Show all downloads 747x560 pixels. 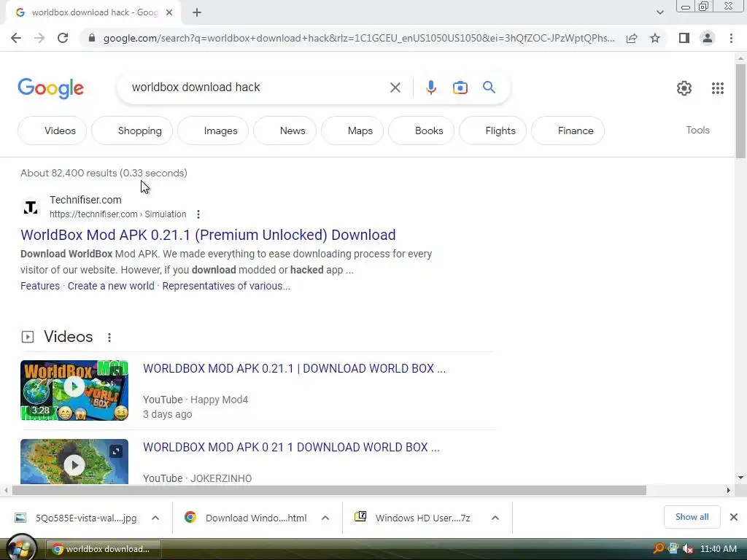point(692,517)
